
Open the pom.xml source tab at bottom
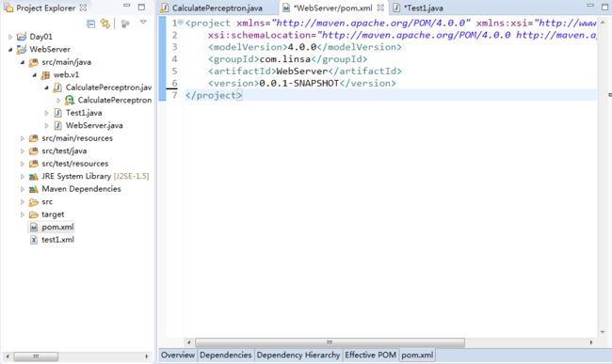[417, 355]
